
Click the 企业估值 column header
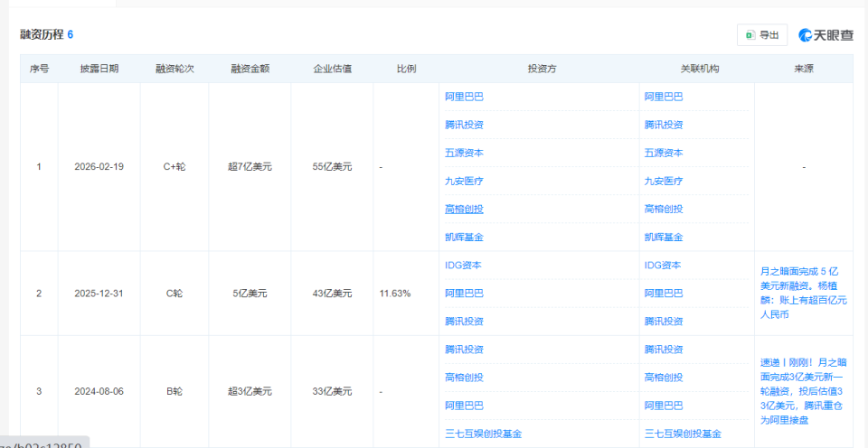point(332,70)
